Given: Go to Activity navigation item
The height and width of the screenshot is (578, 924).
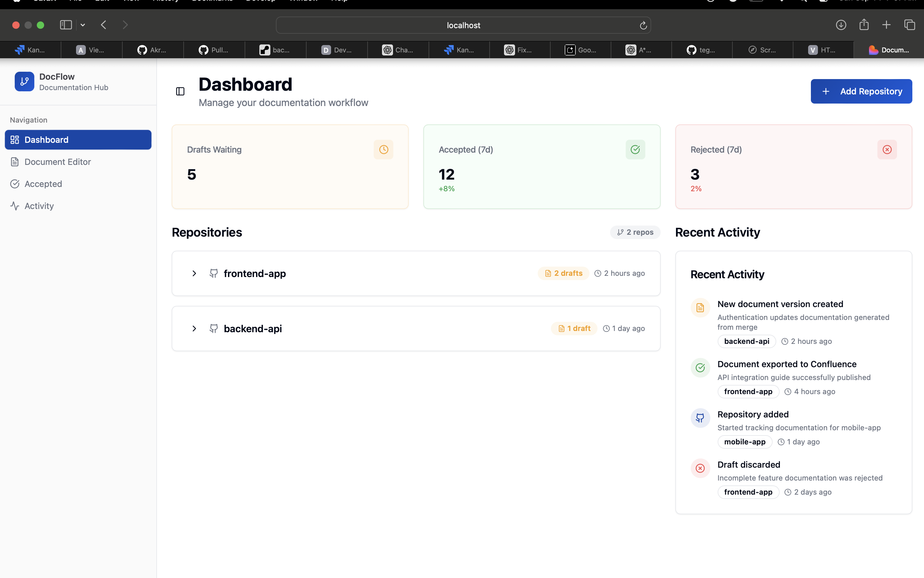Looking at the screenshot, I should [39, 206].
